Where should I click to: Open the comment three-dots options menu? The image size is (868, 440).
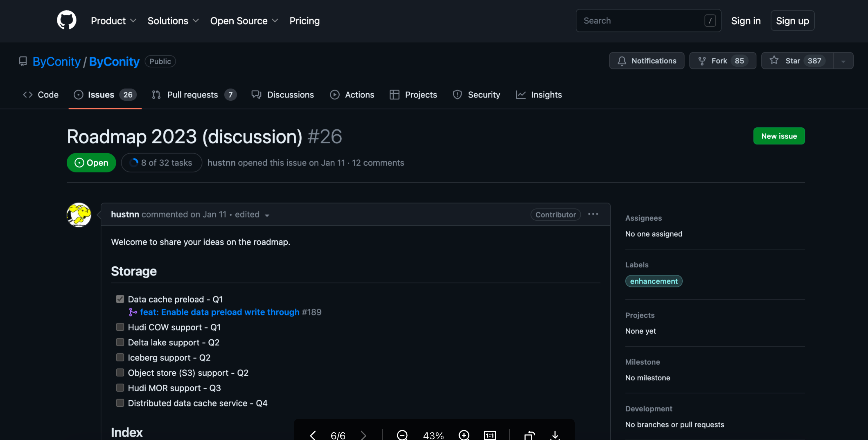point(593,214)
